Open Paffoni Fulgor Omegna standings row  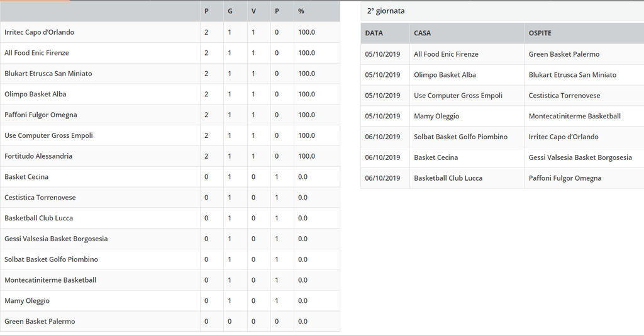[170, 115]
